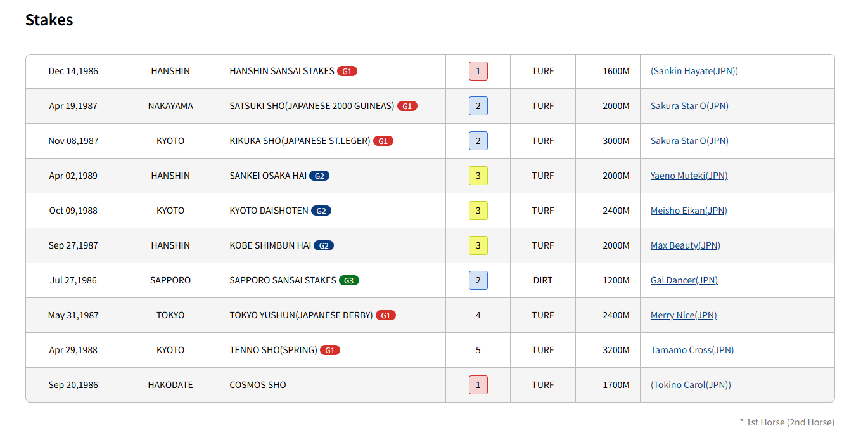Viewport: 868px width, 435px height.
Task: Open the Gal Dancer(JPN) link
Action: [x=684, y=280]
